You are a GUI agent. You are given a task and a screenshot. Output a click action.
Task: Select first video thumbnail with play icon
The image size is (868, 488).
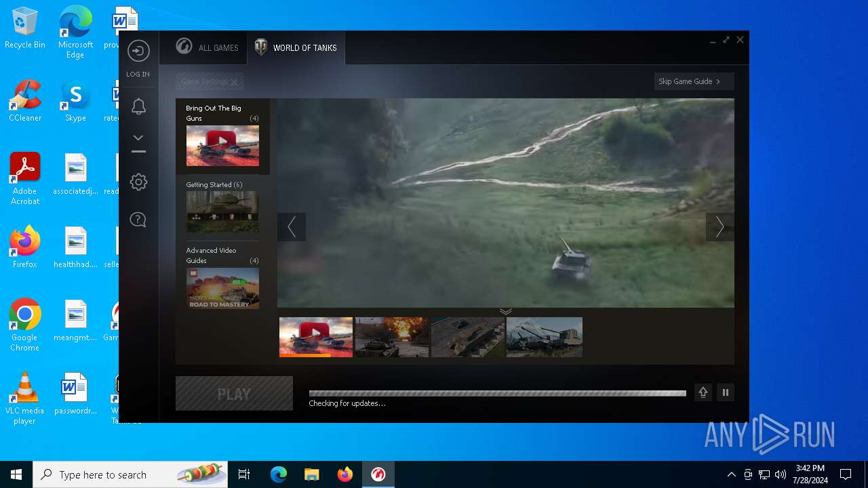pyautogui.click(x=316, y=337)
